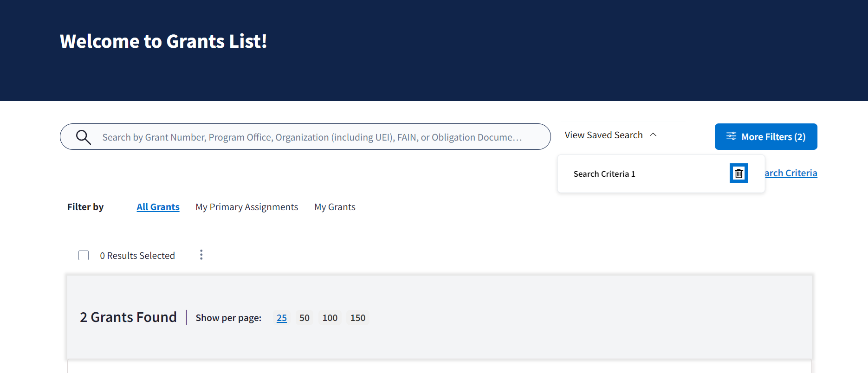Click the 0 Results Selected label
This screenshot has height=373, width=868.
pos(137,256)
